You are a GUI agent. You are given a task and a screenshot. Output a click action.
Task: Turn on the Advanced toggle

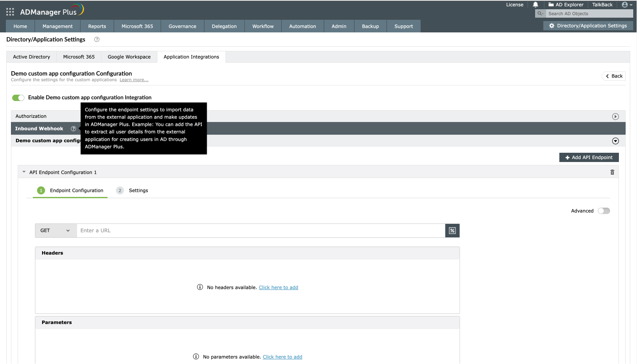pyautogui.click(x=604, y=210)
